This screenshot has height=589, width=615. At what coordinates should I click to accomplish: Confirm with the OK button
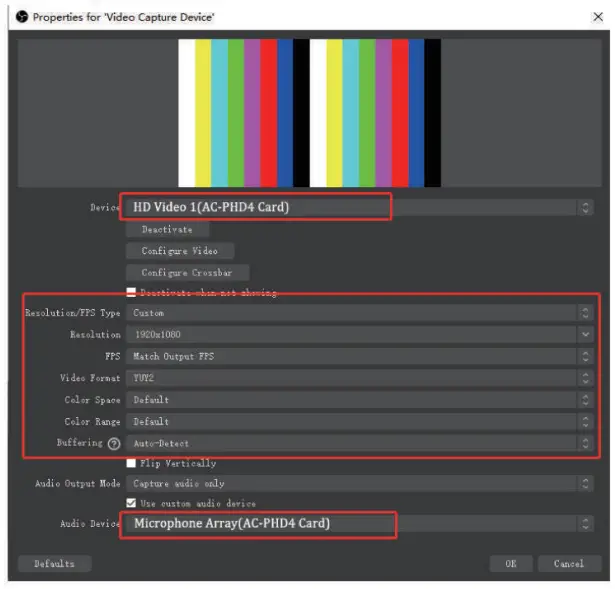coord(511,564)
